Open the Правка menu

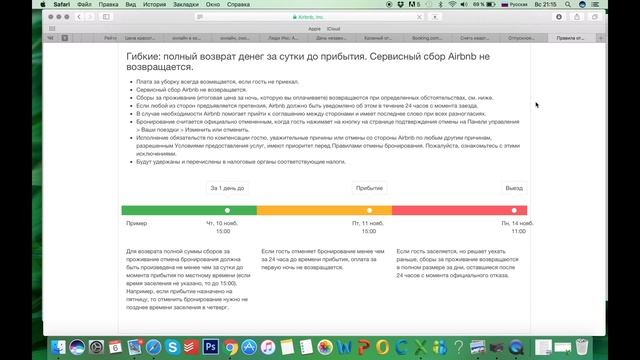(108, 4)
